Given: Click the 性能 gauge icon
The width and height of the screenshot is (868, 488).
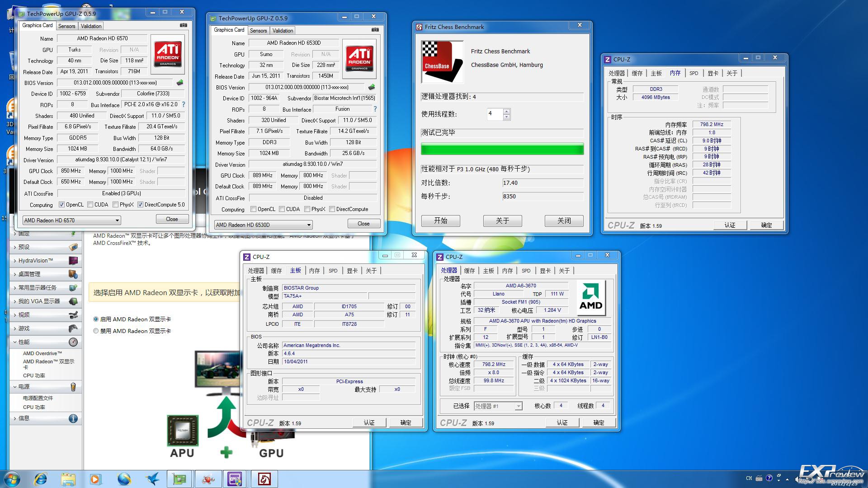Looking at the screenshot, I should pos(73,342).
